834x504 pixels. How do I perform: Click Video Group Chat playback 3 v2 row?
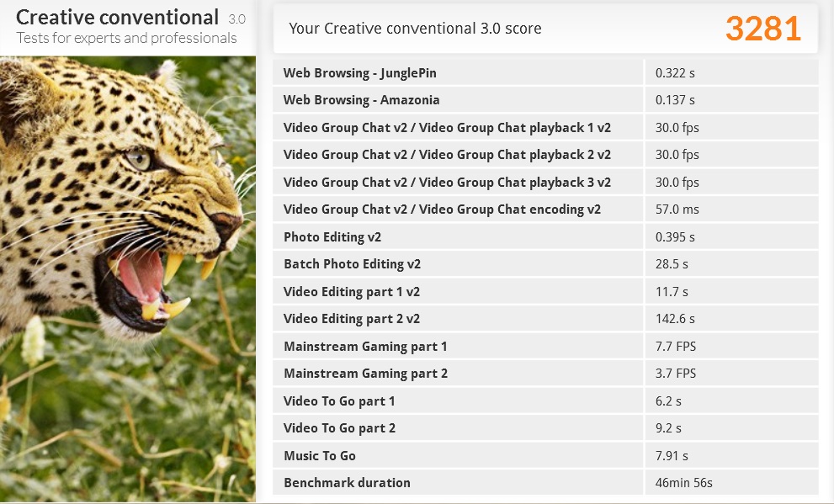coord(447,183)
